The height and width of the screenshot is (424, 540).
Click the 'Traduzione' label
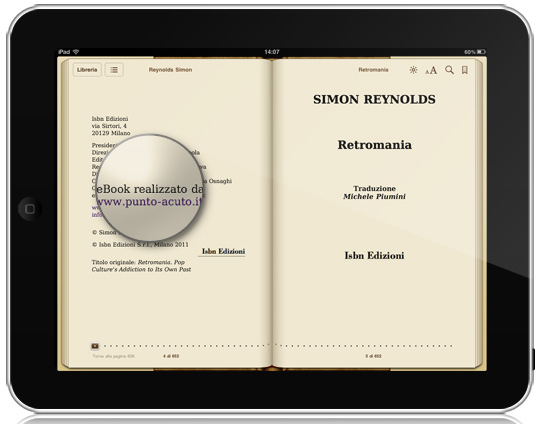point(374,188)
